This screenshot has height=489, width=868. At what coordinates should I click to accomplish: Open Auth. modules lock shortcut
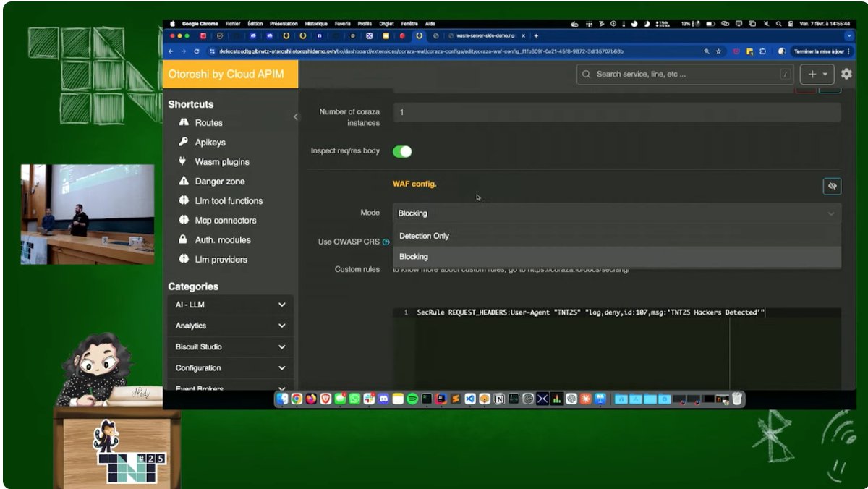(214, 240)
